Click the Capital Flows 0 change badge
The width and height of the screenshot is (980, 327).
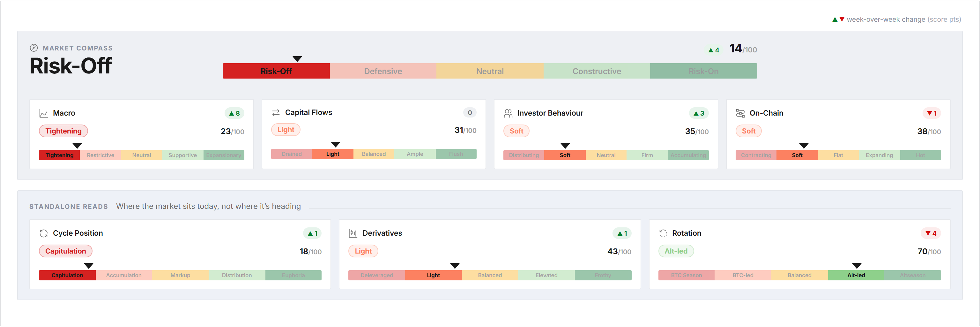pyautogui.click(x=470, y=113)
